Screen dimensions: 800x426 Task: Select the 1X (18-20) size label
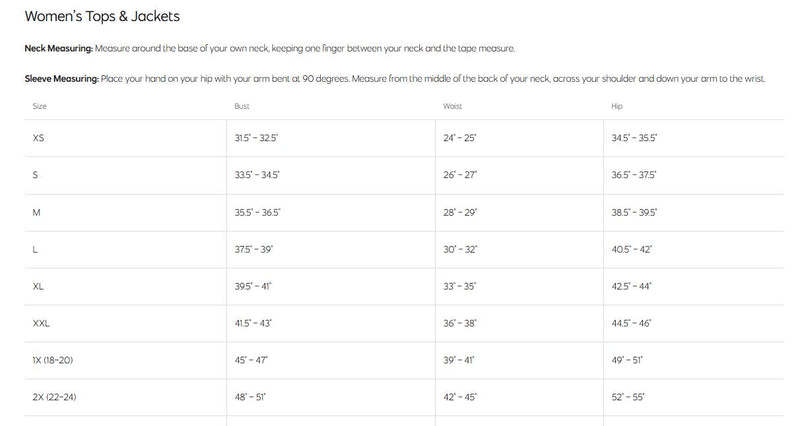coord(53,360)
